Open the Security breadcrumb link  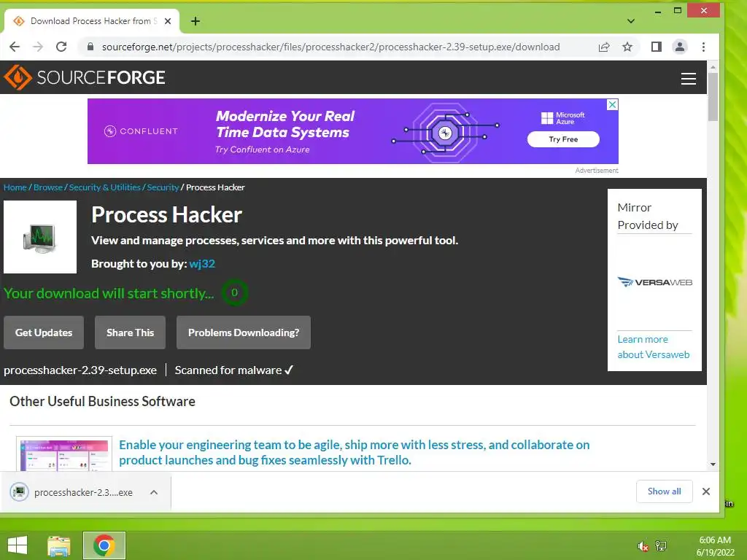click(163, 187)
